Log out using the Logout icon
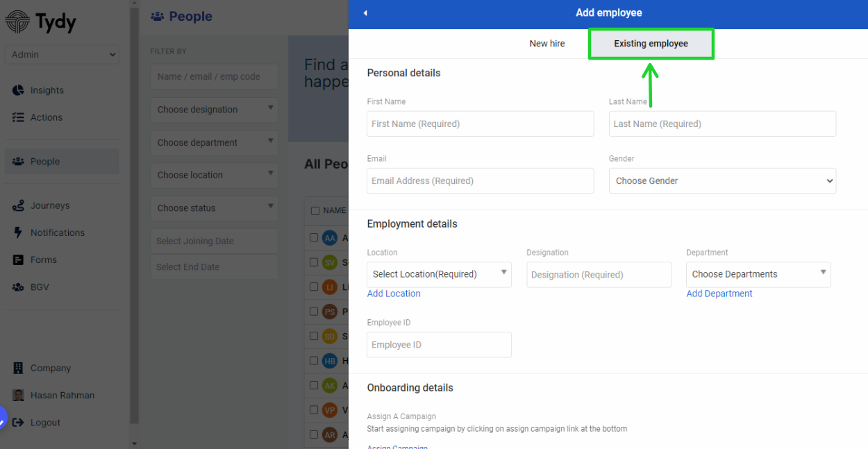 point(18,422)
